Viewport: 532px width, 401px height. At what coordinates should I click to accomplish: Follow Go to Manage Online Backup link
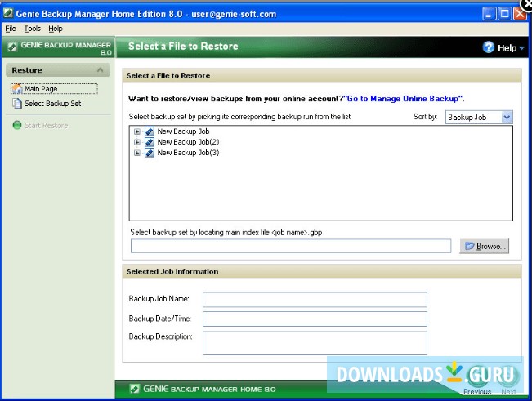point(403,99)
